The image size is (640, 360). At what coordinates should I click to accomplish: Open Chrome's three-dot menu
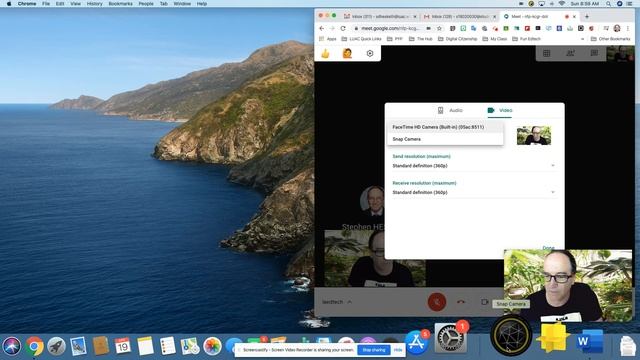(628, 28)
